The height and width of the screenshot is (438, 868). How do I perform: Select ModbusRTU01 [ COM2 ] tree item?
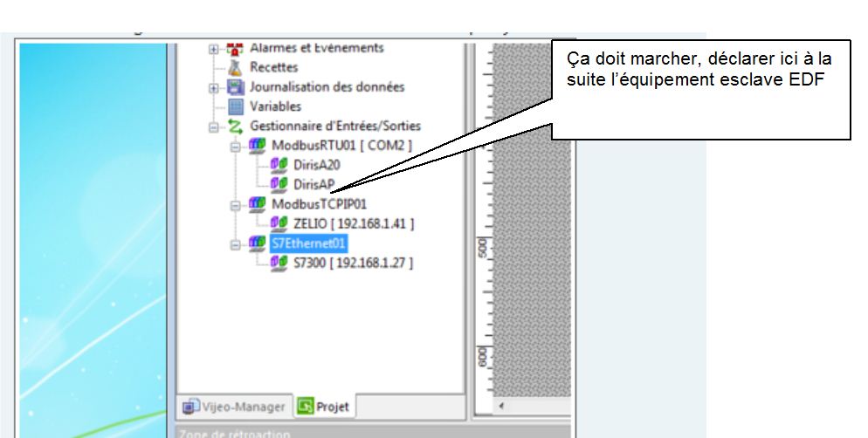pyautogui.click(x=341, y=145)
